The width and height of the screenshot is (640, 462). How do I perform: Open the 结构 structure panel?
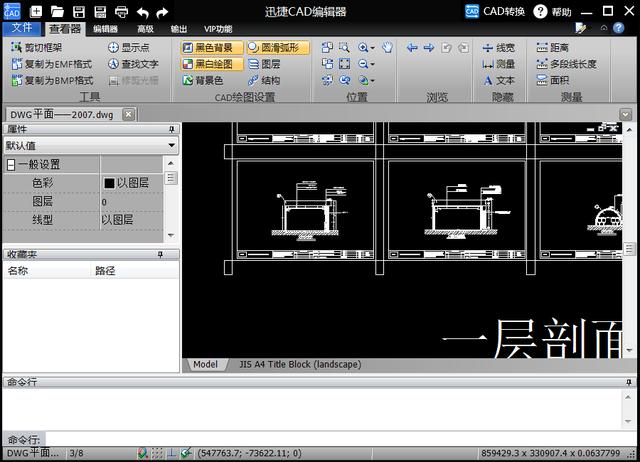pyautogui.click(x=264, y=80)
